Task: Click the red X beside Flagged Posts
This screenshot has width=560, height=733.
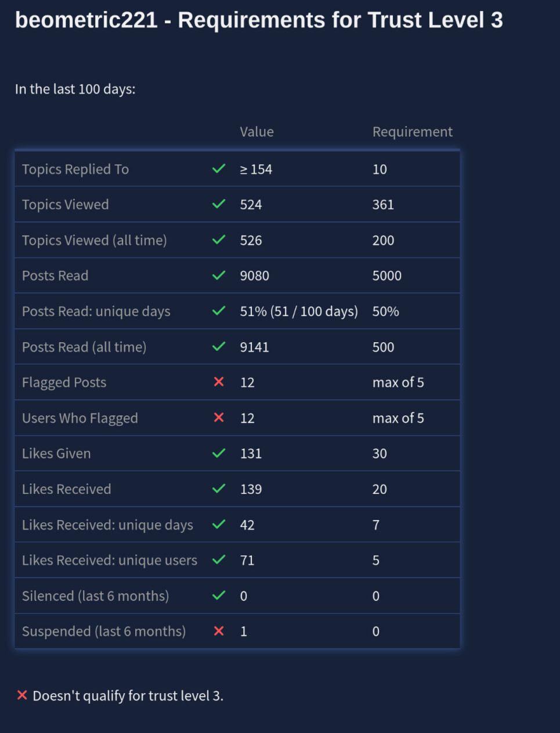Action: (x=219, y=382)
